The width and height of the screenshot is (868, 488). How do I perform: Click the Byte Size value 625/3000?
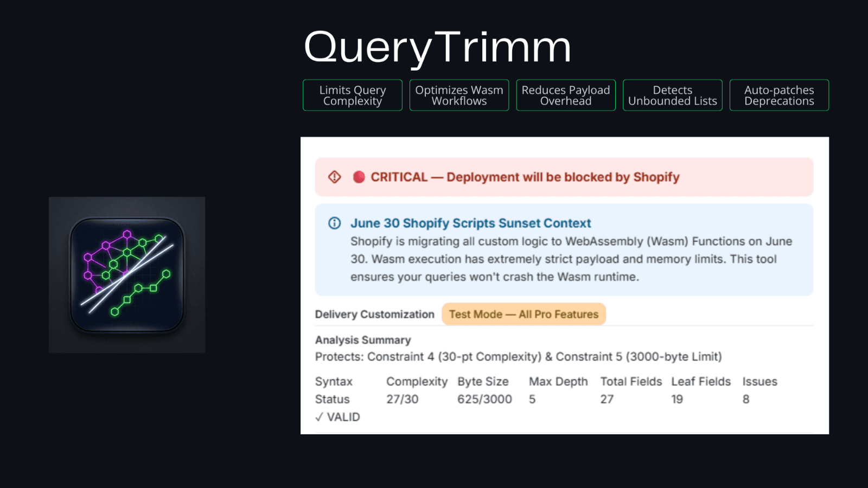(484, 399)
